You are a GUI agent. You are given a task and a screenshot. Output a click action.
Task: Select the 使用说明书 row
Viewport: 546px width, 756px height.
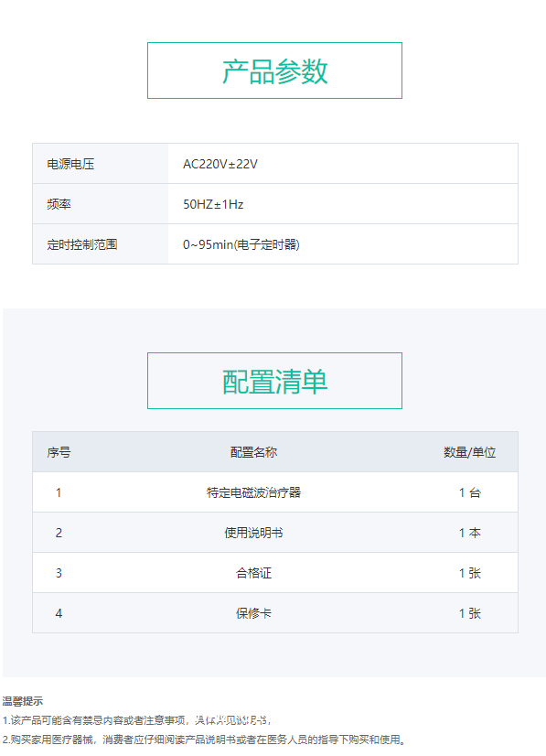[x=275, y=533]
